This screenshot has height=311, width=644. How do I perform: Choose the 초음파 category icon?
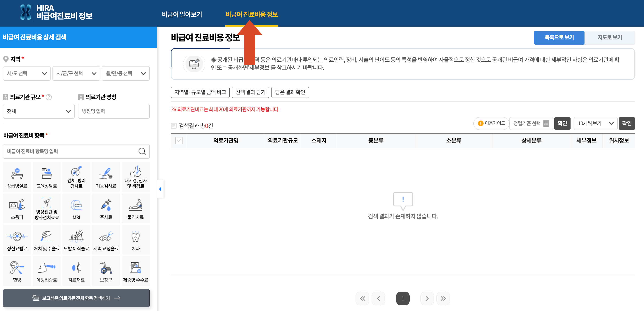coord(17,208)
